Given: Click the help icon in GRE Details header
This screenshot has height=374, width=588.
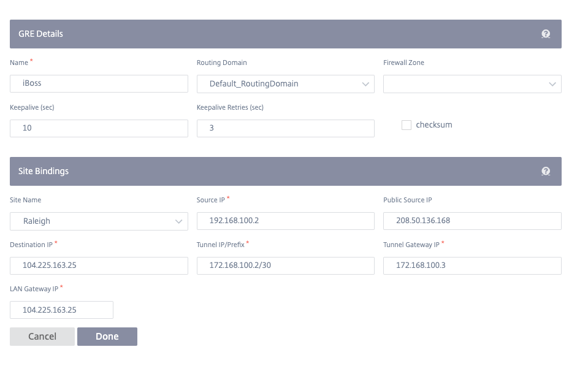Looking at the screenshot, I should (546, 34).
